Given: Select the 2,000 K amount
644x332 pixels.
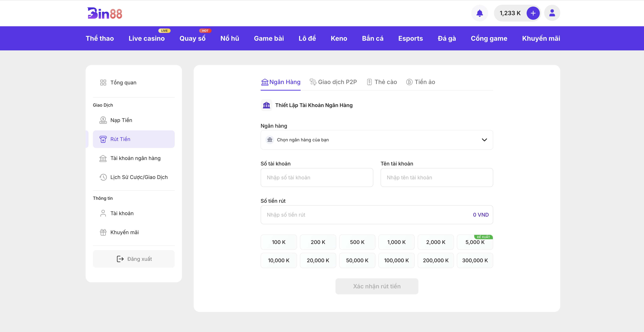Looking at the screenshot, I should click(436, 242).
